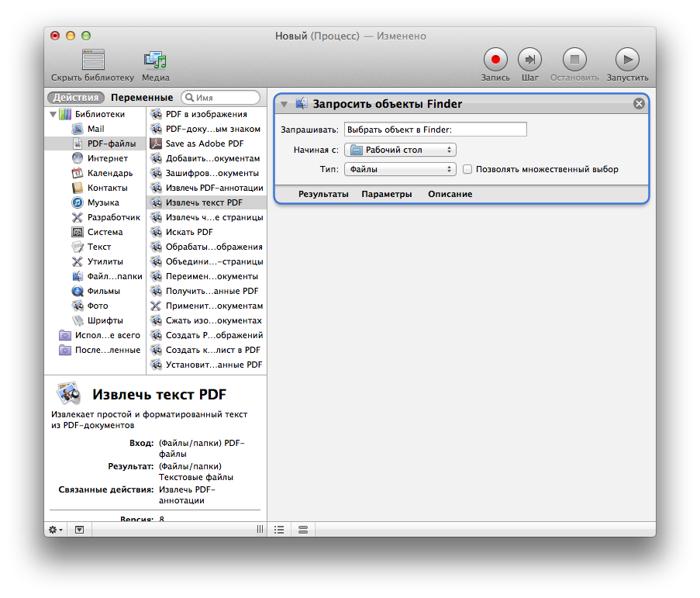
Task: Click the Запрашивать text field
Action: [x=435, y=130]
